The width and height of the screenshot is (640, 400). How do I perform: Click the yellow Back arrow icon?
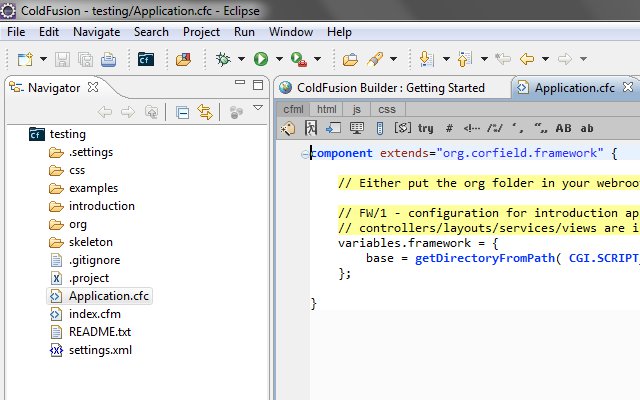click(x=527, y=59)
